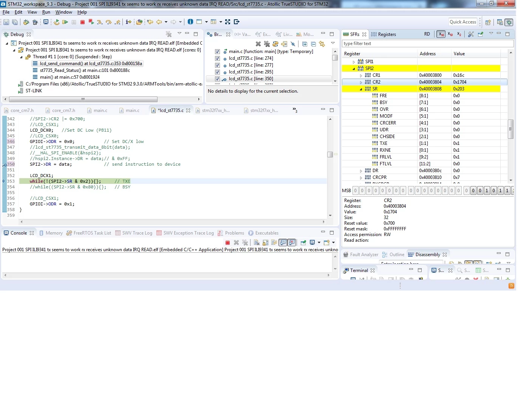Toggle the most significant bit box
Screen dimensions: 532x401
click(x=356, y=191)
